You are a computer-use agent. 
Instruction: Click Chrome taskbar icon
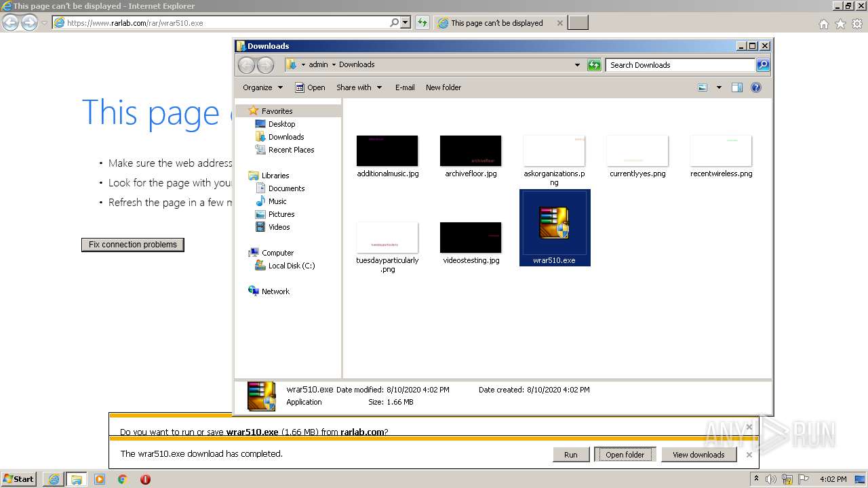pyautogui.click(x=122, y=479)
